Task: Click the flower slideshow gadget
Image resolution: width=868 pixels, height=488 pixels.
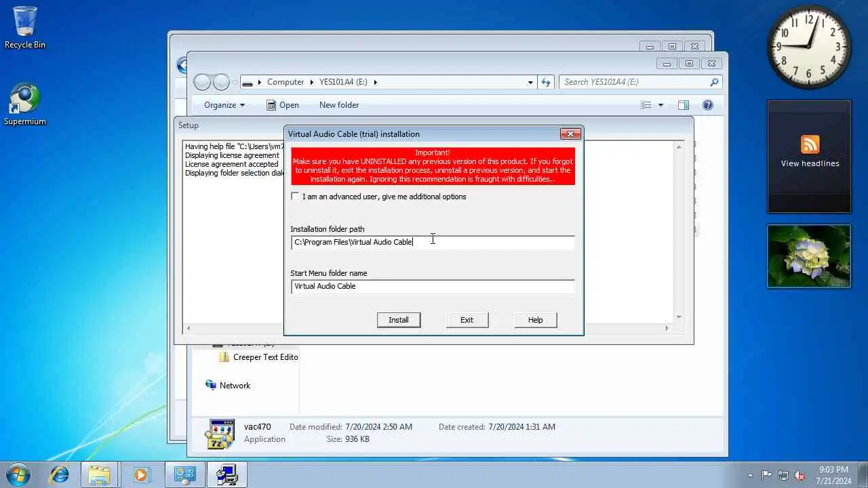Action: click(809, 256)
